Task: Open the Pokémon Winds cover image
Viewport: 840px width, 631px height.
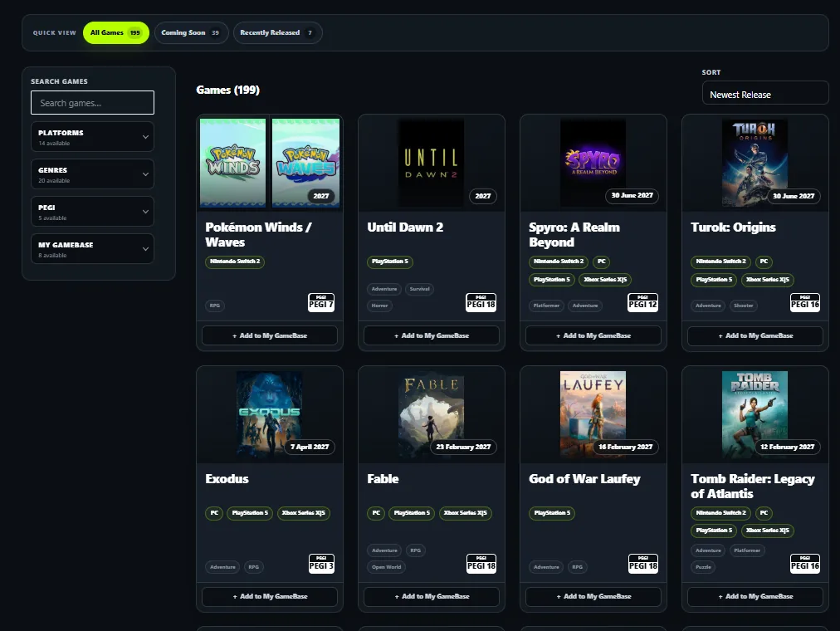Action: (x=232, y=163)
